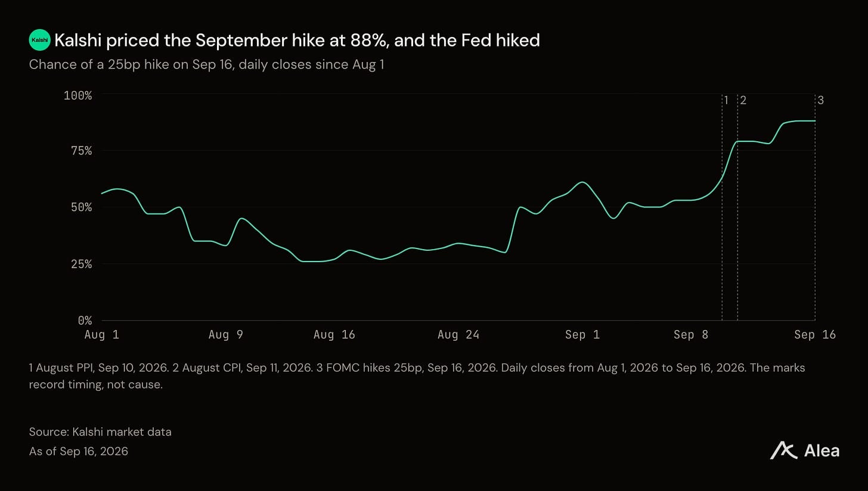Viewport: 868px width, 491px height.
Task: Select event marker 1 label on chart
Action: [726, 100]
